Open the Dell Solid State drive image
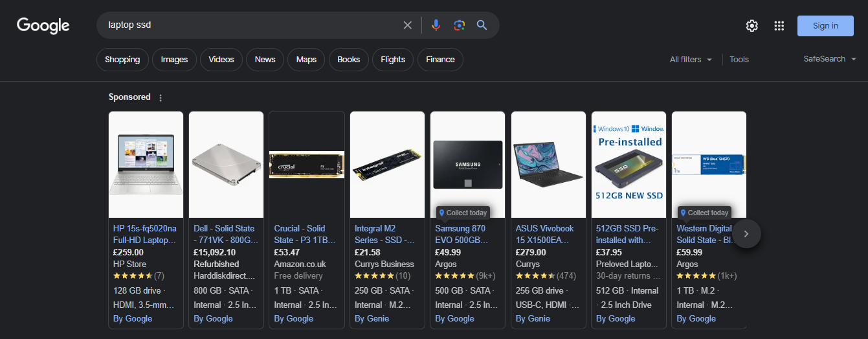Viewport: 868px width, 339px height. [x=226, y=165]
